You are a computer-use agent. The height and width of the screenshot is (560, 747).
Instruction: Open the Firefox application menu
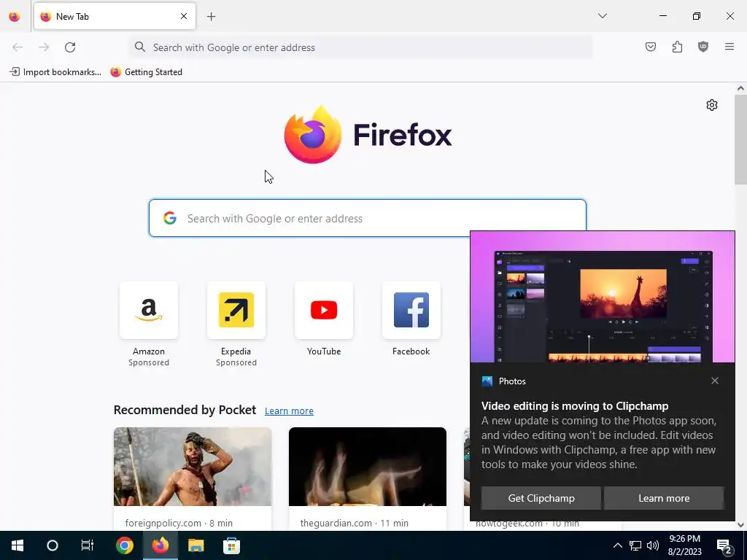click(729, 47)
